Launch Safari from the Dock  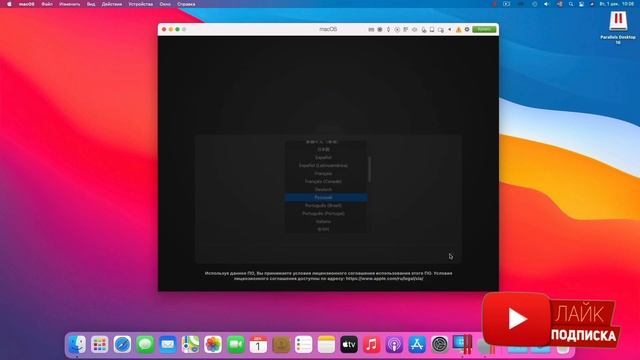[x=122, y=344]
